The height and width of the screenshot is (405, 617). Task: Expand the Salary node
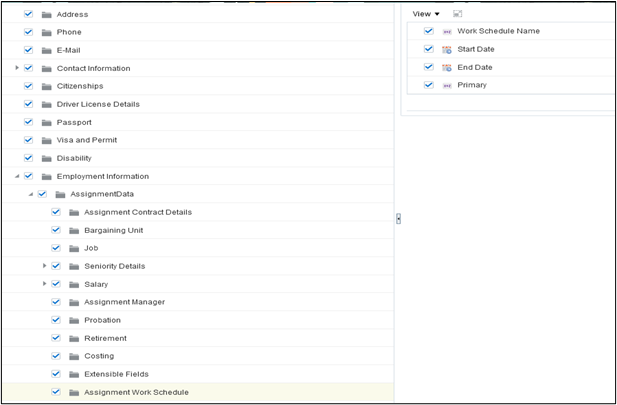click(44, 284)
